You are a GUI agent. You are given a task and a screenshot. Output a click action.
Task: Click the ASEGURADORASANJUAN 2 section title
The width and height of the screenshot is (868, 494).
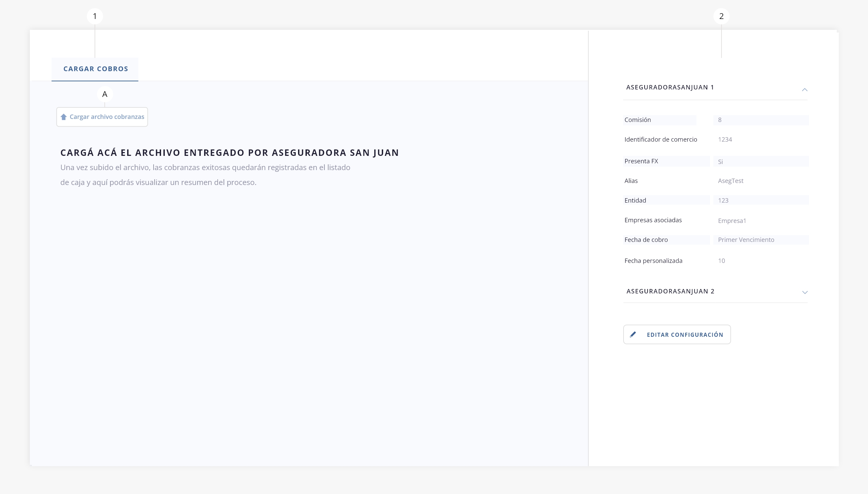click(670, 291)
